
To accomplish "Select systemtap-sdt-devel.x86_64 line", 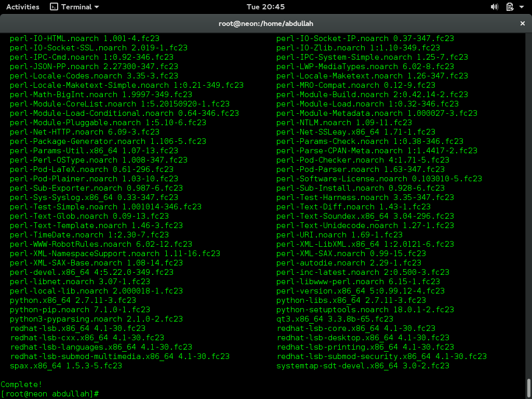I will [x=363, y=366].
